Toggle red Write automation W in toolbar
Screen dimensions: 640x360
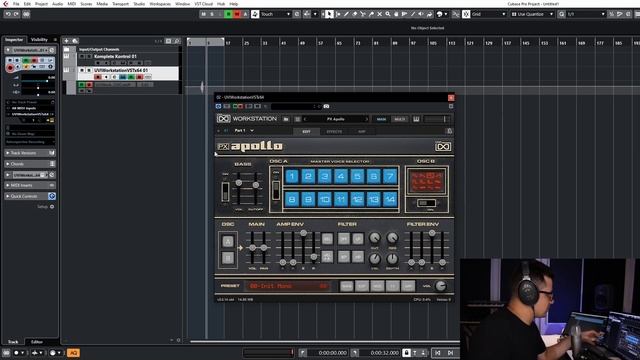tap(237, 14)
